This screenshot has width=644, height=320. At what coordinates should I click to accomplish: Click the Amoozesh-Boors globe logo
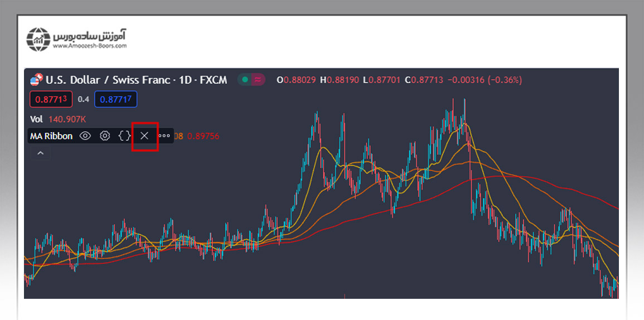[38, 38]
